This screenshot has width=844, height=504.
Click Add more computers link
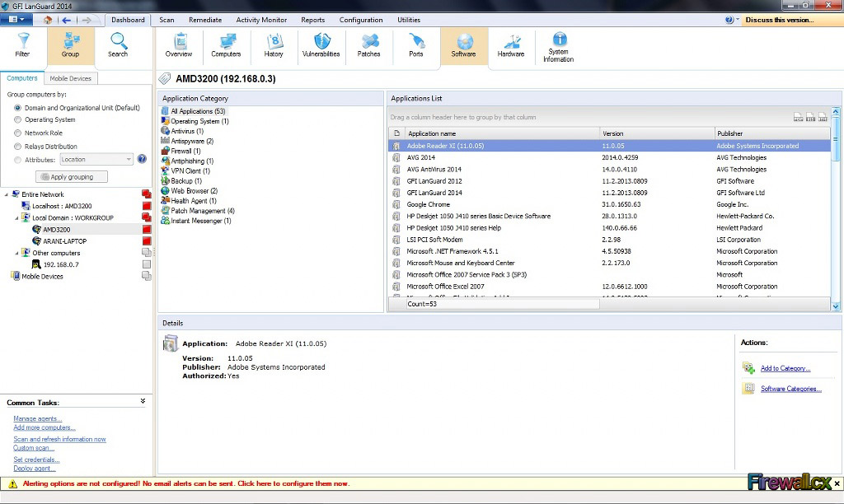(45, 427)
